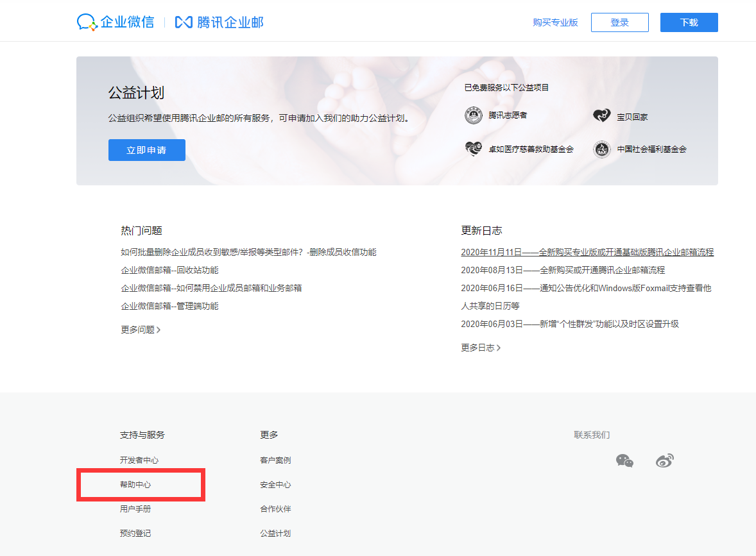Click the 公益计划 banner heading
Screen dimensions: 756x556
[x=136, y=92]
